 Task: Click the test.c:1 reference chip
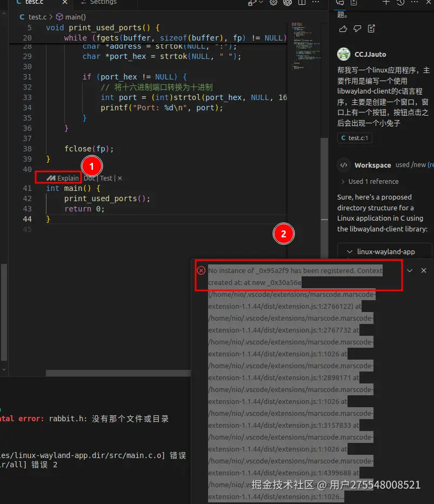tap(353, 137)
